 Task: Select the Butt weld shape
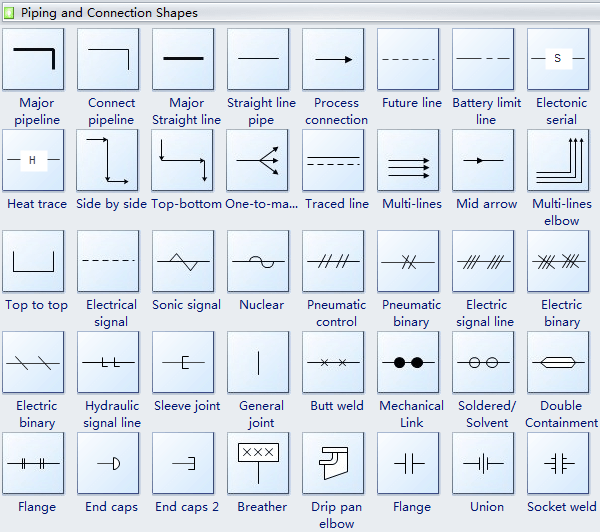[x=333, y=362]
